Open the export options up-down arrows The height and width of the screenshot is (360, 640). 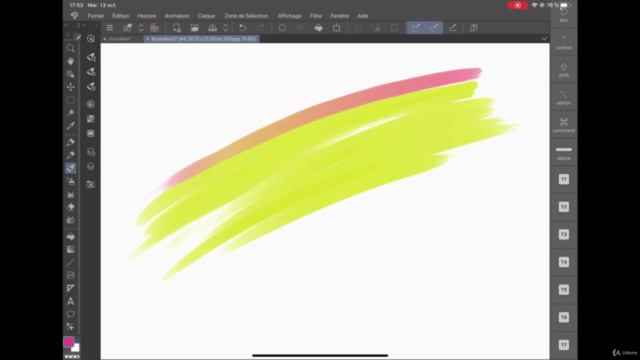(226, 28)
